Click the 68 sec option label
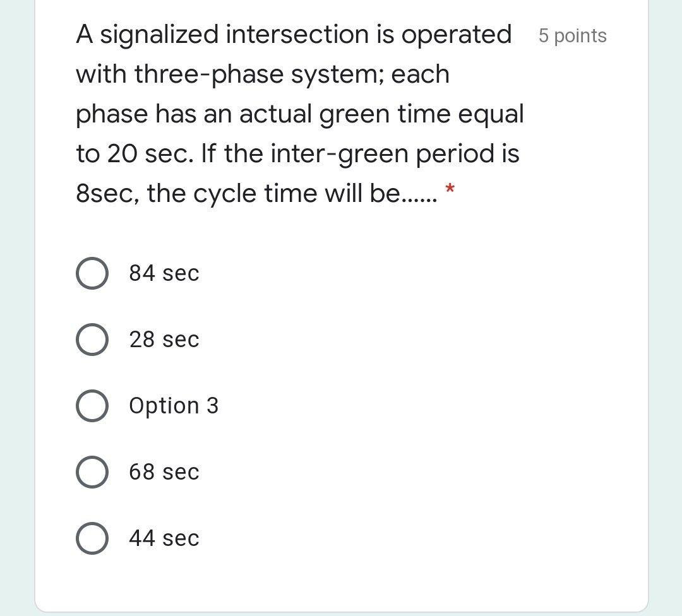The width and height of the screenshot is (682, 616). 164,471
